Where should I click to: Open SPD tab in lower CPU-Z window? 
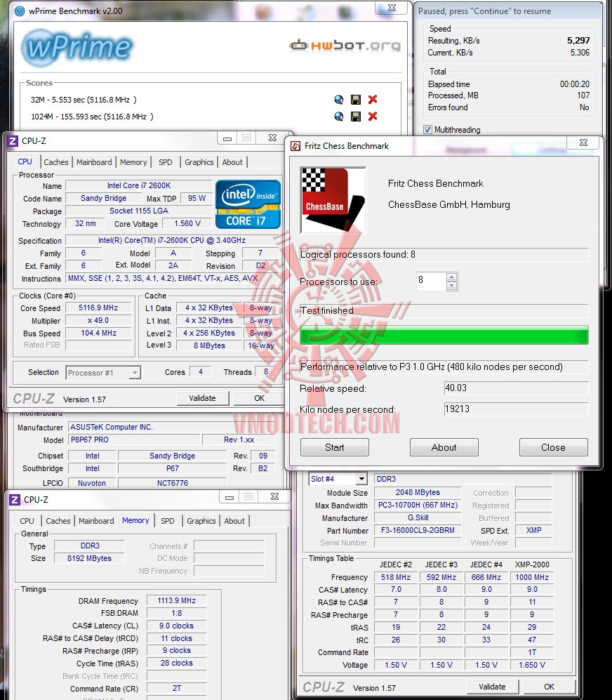pos(168,520)
